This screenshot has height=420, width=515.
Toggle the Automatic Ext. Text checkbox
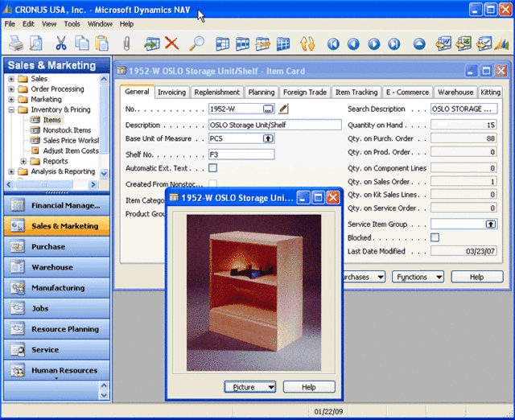pyautogui.click(x=212, y=168)
